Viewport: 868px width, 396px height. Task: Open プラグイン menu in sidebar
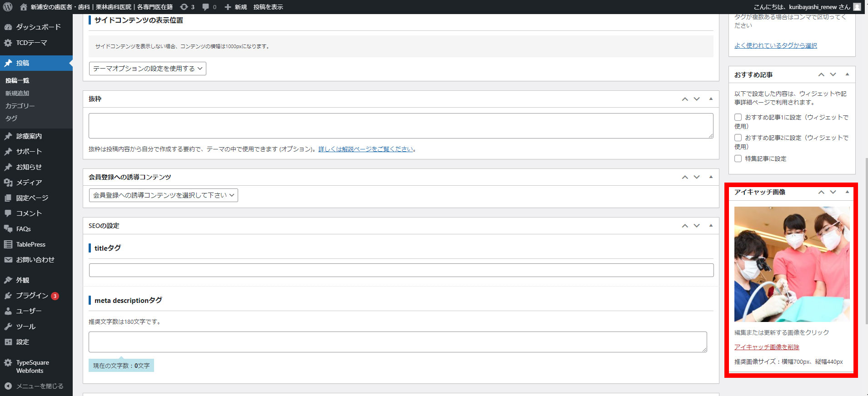[x=32, y=296]
